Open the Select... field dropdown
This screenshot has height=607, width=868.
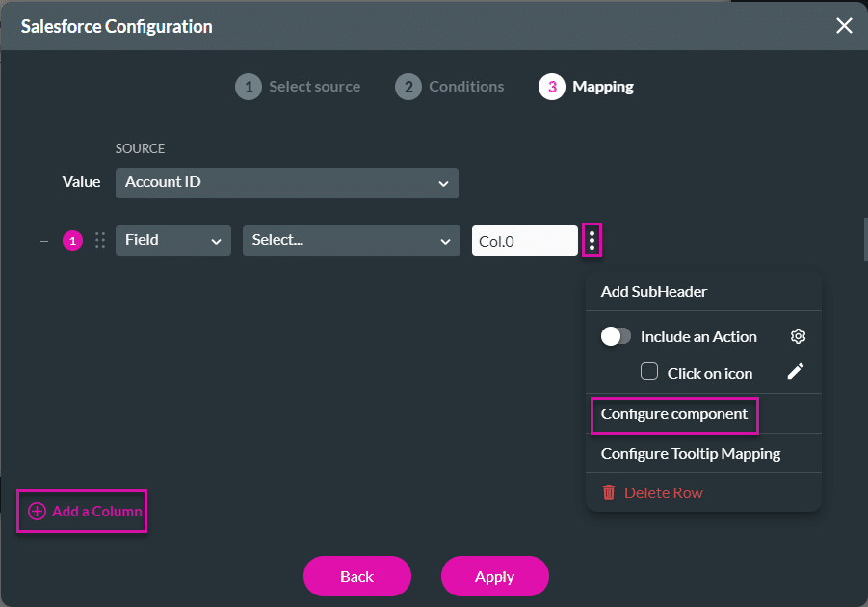tap(351, 241)
